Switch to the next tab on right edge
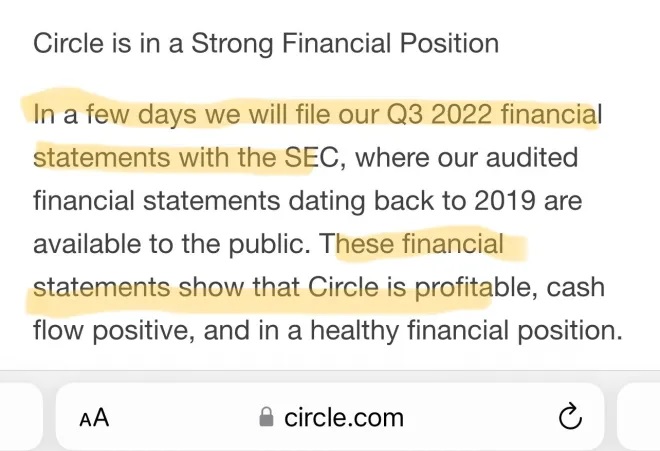 point(640,416)
